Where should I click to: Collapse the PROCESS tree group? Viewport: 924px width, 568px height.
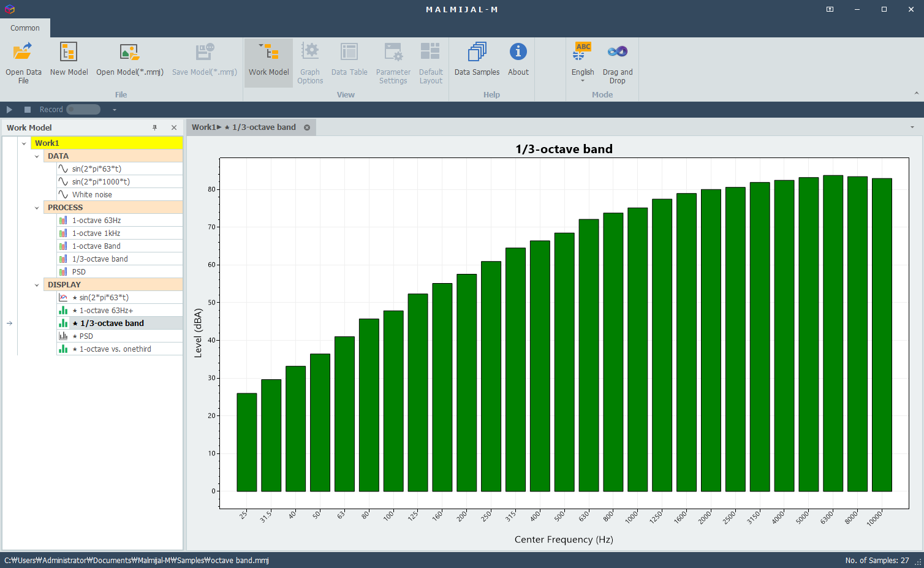coord(37,208)
